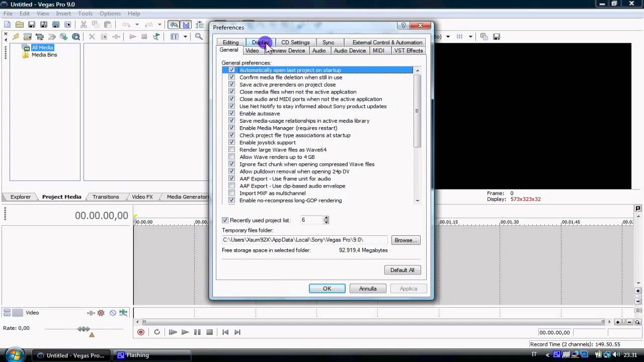Click the media Views grid icon

point(175,37)
